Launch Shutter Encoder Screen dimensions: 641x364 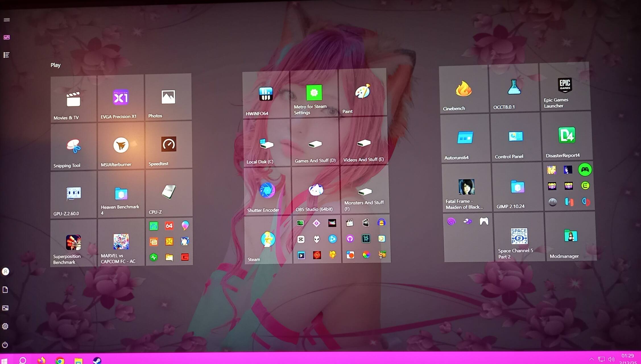click(x=268, y=191)
